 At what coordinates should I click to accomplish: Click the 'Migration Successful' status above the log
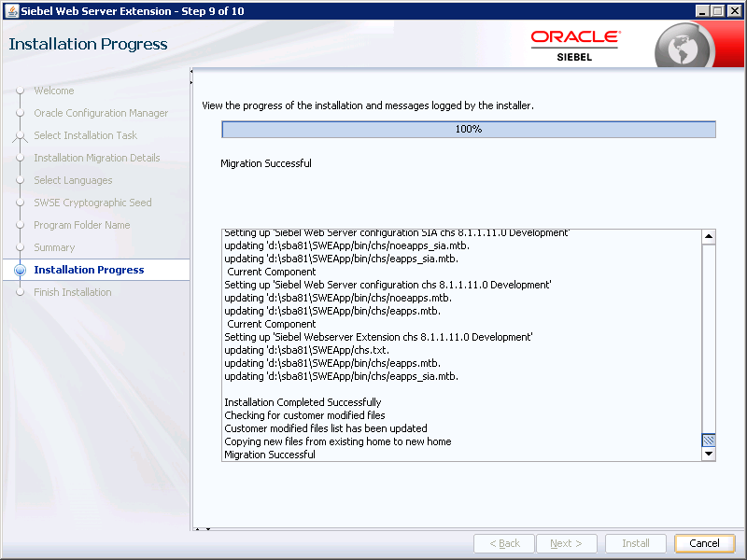pos(266,163)
